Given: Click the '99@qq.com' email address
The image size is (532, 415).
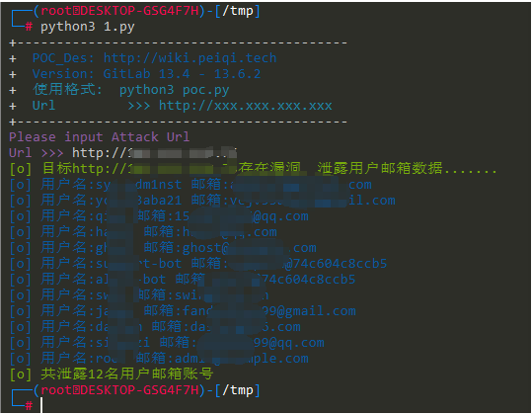Looking at the screenshot, I should tap(289, 343).
